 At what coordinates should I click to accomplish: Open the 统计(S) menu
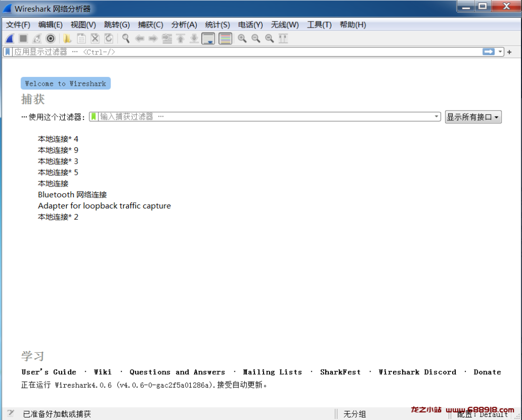point(217,25)
